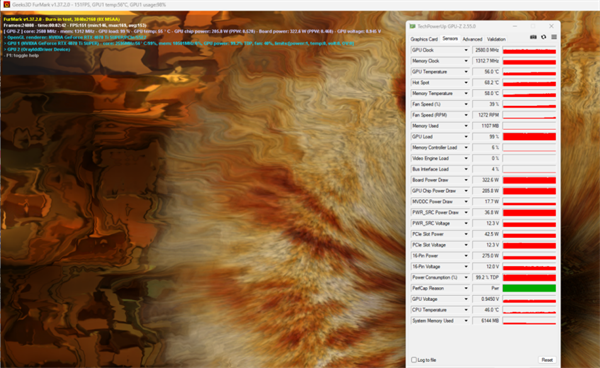600x368 pixels.
Task: Expand the PerfCap Reason dropdown arrow
Action: coord(466,288)
